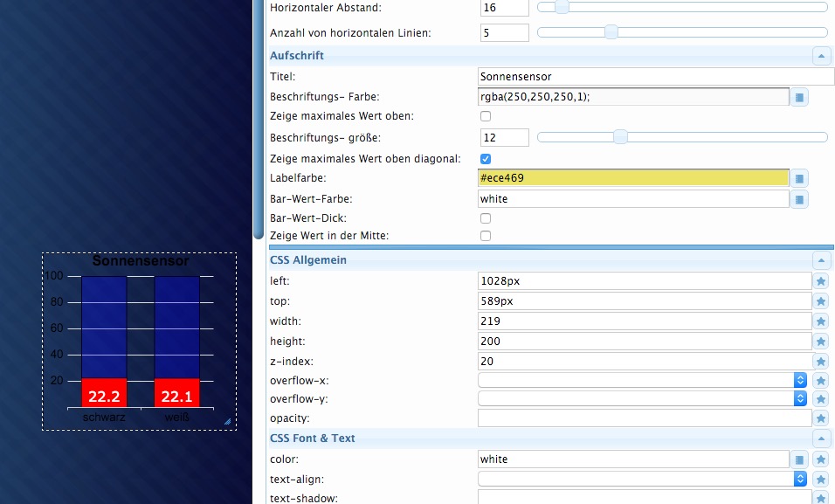Enable Zeige Wert in der Mitte
The width and height of the screenshot is (835, 504).
[x=485, y=236]
